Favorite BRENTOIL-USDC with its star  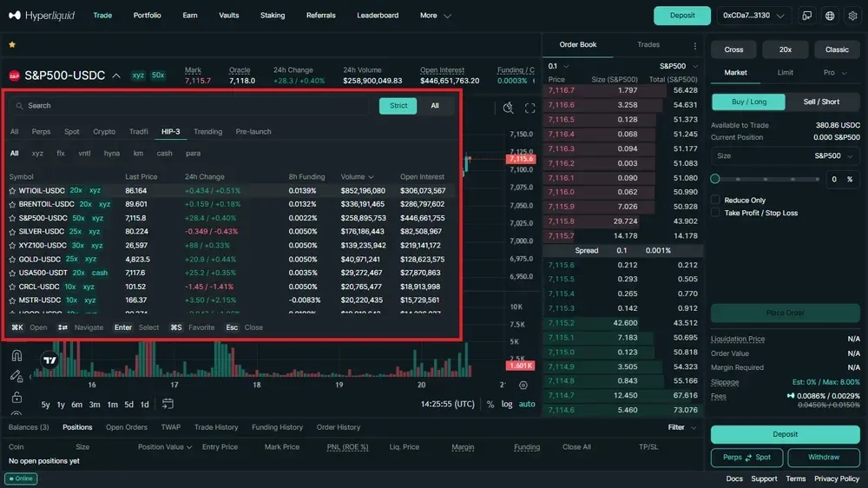[12, 204]
